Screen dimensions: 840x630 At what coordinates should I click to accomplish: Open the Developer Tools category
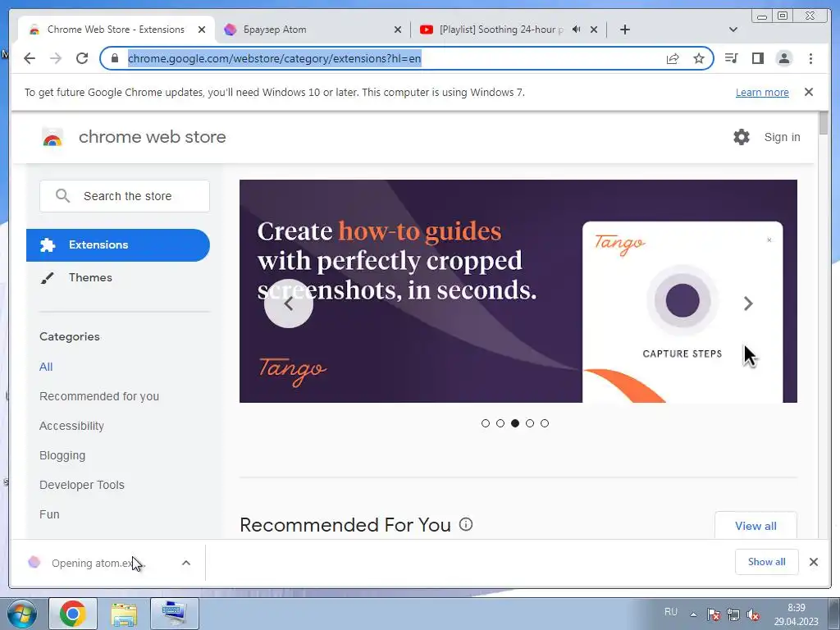[x=82, y=485]
